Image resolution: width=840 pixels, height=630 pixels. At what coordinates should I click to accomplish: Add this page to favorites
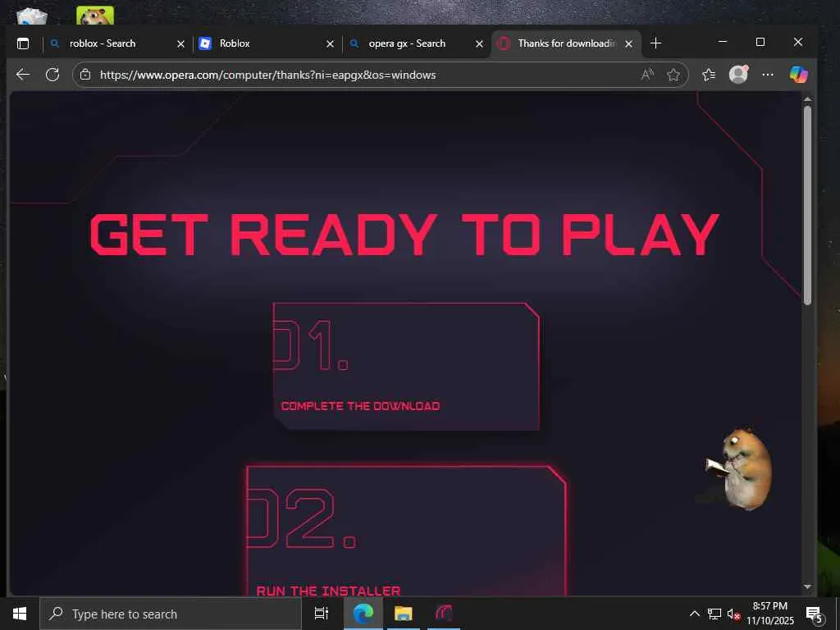click(x=673, y=75)
